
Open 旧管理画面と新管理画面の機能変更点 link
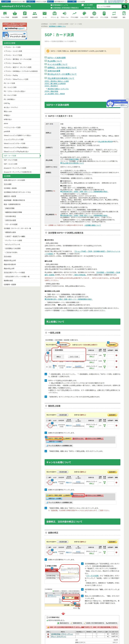click(65, 8)
